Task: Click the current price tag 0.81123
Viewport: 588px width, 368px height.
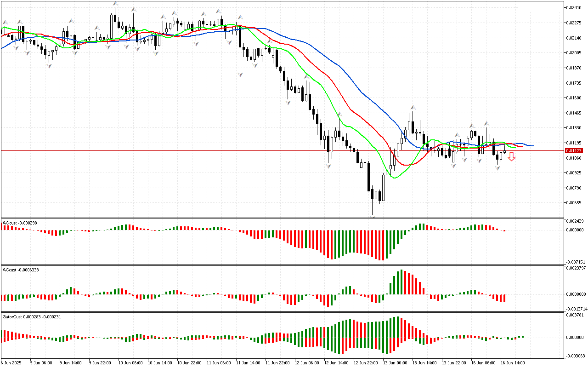Action: tap(574, 150)
